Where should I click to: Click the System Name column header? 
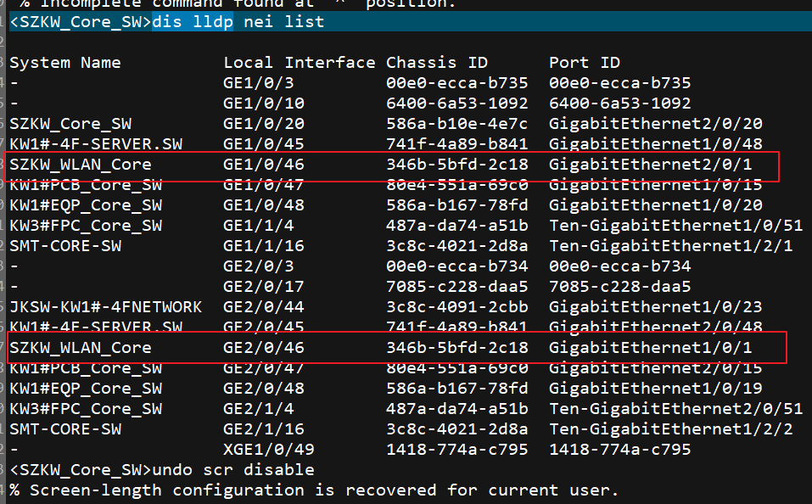tap(65, 63)
